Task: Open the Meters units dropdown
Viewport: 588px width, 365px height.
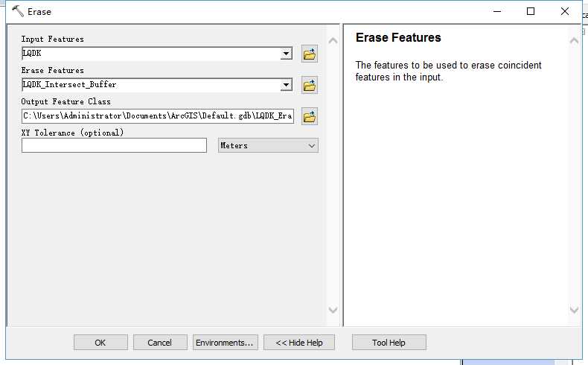Action: tap(268, 145)
